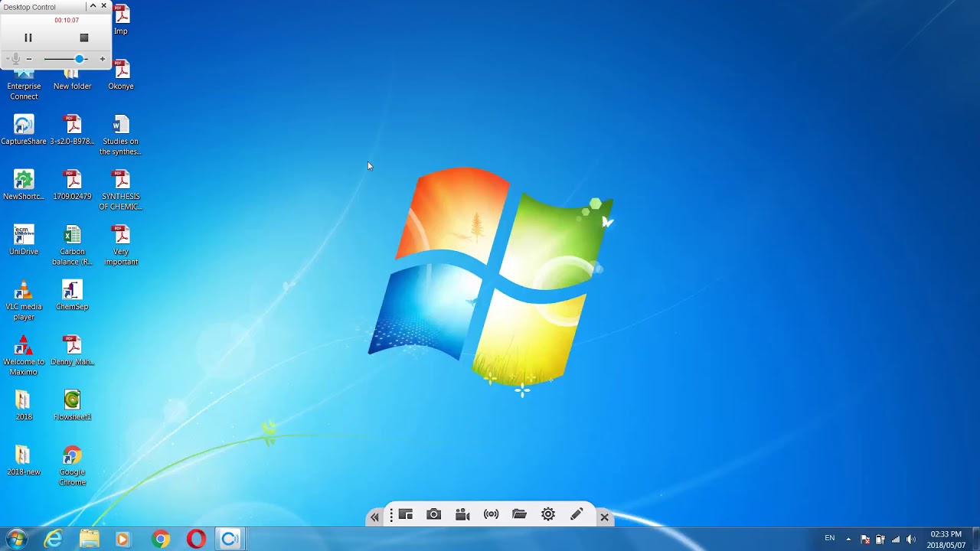
Task: Select the Studies on the synthesis Word document
Action: coord(121,135)
